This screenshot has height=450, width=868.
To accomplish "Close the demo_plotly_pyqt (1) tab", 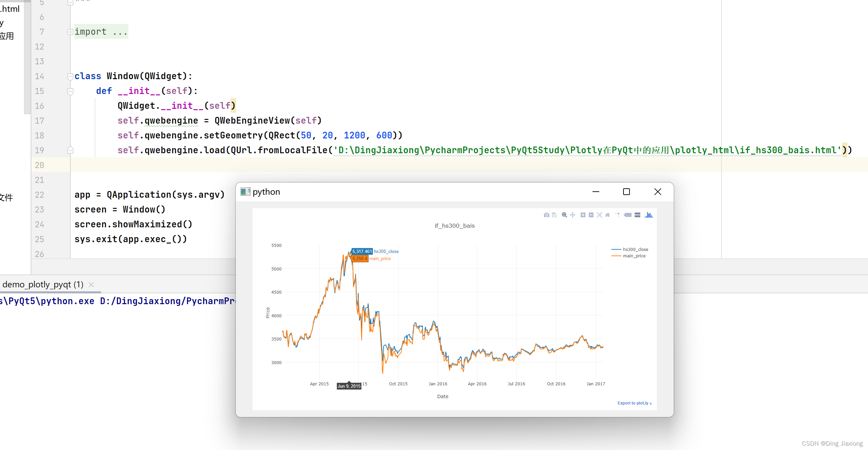I will coord(91,284).
